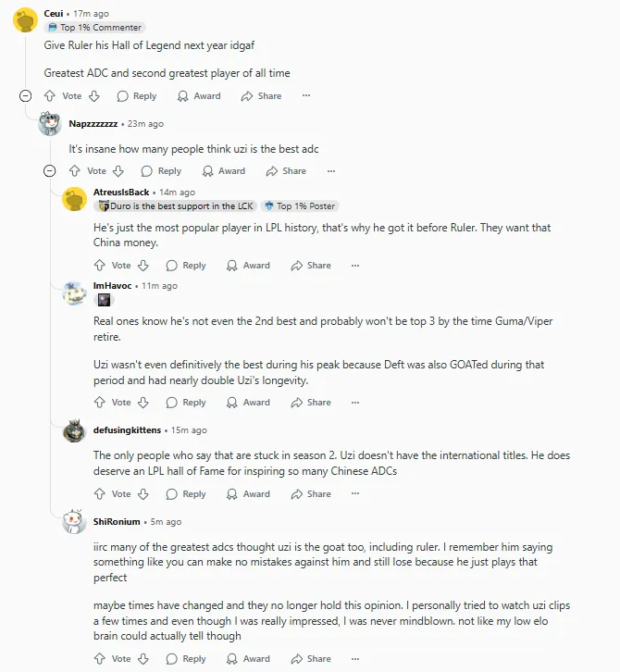This screenshot has width=620, height=672.
Task: Collapse Napzzzzzzz's reply thread
Action: pos(50,171)
